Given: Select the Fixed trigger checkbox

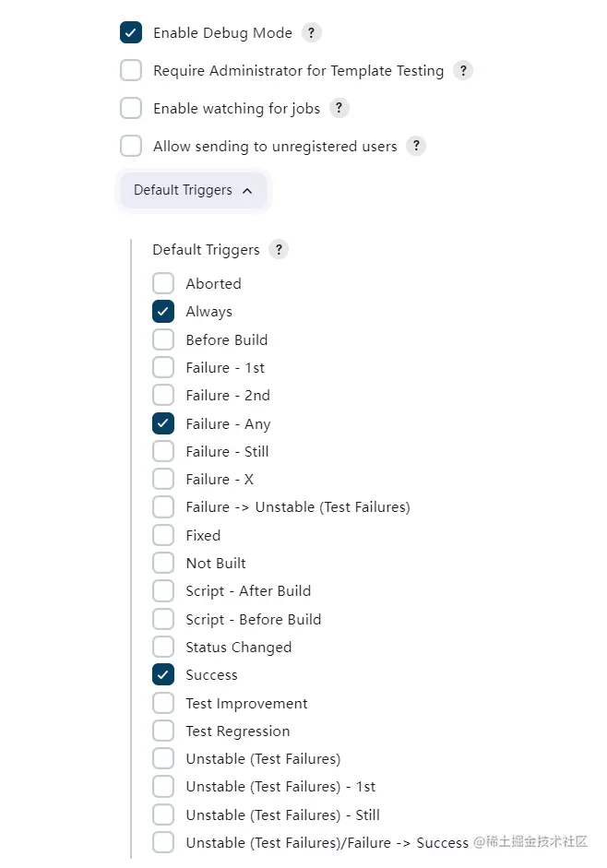Looking at the screenshot, I should click(163, 535).
